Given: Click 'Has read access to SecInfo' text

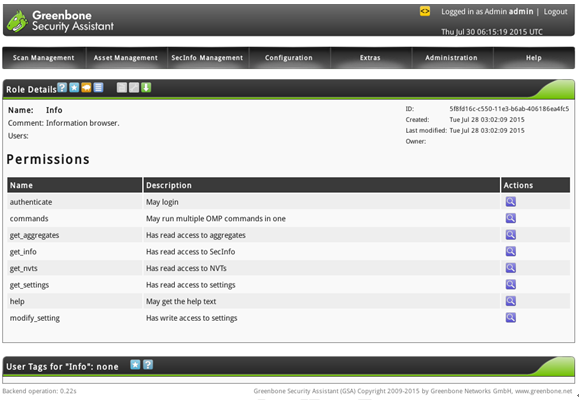Looking at the screenshot, I should 191,252.
